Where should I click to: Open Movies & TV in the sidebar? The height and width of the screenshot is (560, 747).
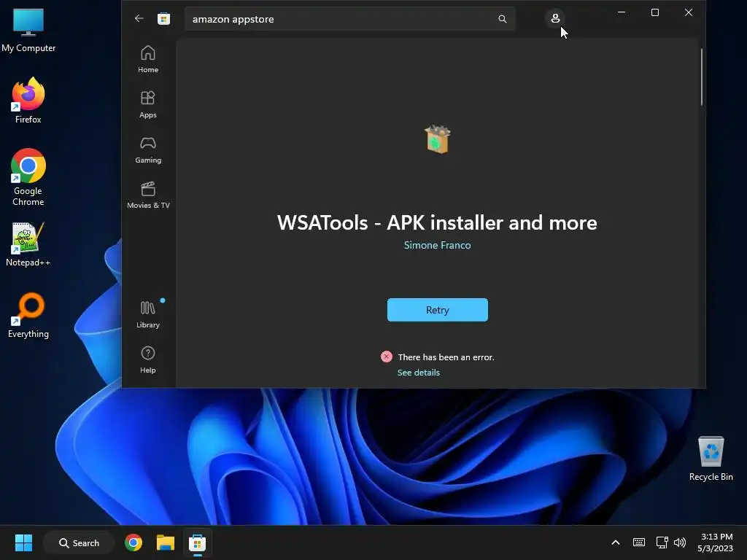[x=148, y=195]
